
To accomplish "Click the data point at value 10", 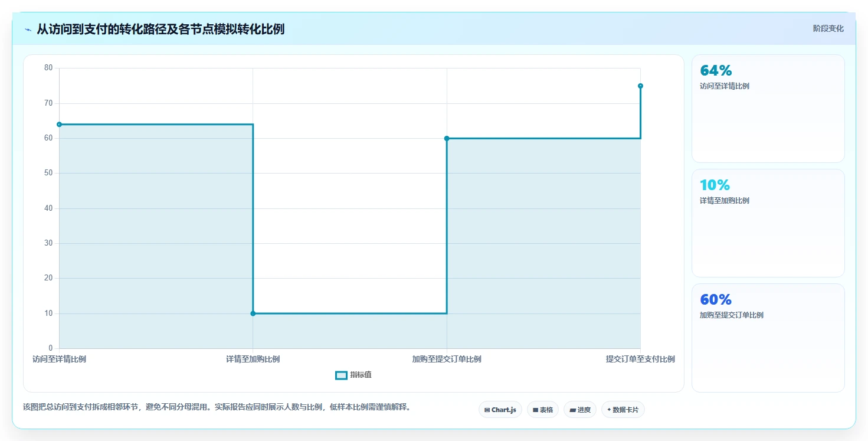I will point(253,313).
